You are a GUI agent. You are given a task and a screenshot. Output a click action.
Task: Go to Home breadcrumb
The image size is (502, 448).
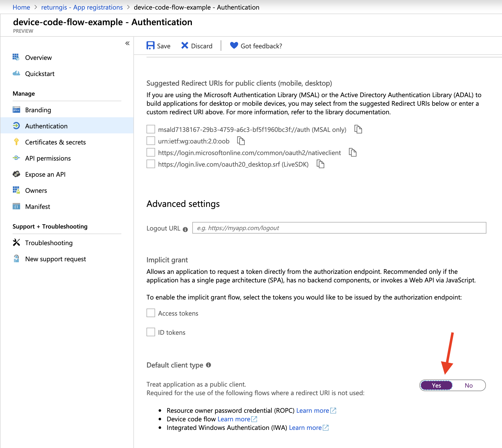coord(21,7)
